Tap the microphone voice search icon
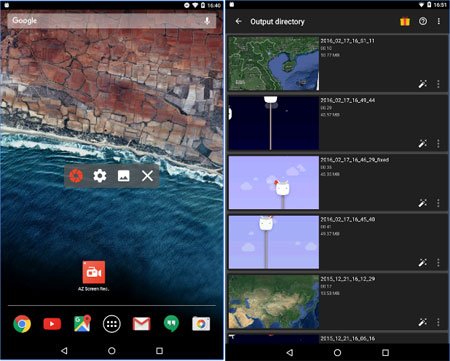Screen dimensions: 450x361 tap(207, 21)
